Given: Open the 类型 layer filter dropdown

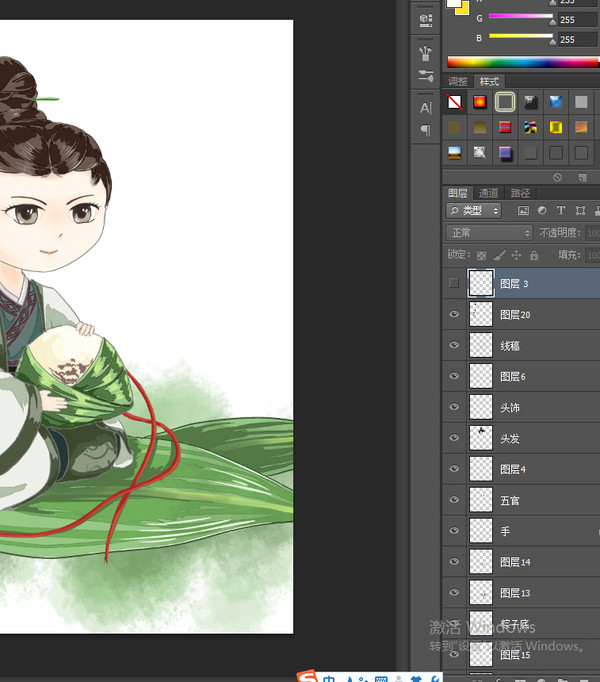Looking at the screenshot, I should (x=473, y=211).
